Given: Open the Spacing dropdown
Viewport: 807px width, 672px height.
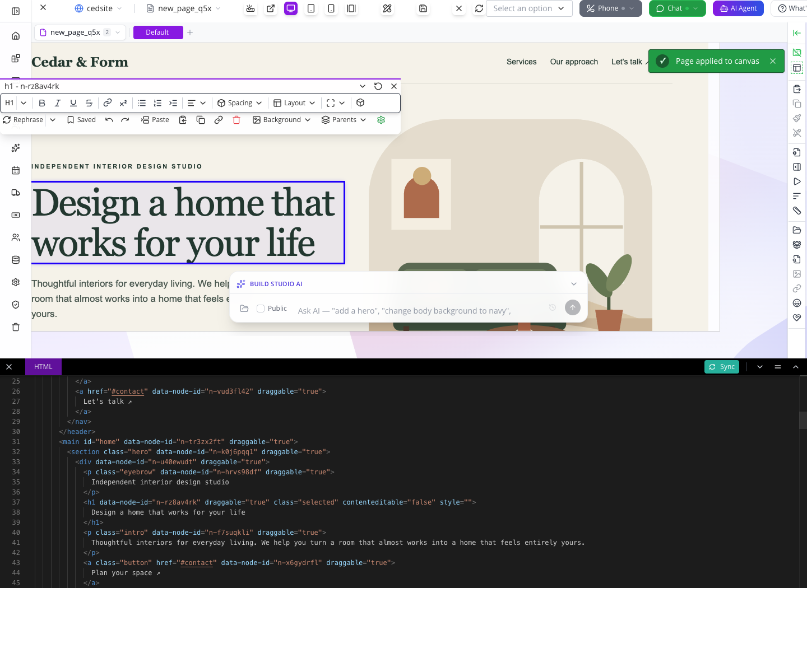Looking at the screenshot, I should coord(240,103).
